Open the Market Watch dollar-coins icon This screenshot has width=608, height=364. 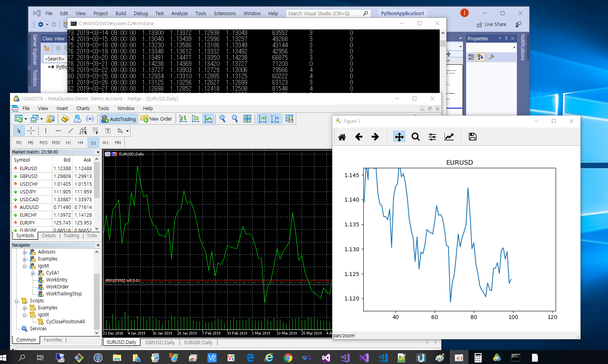50,119
